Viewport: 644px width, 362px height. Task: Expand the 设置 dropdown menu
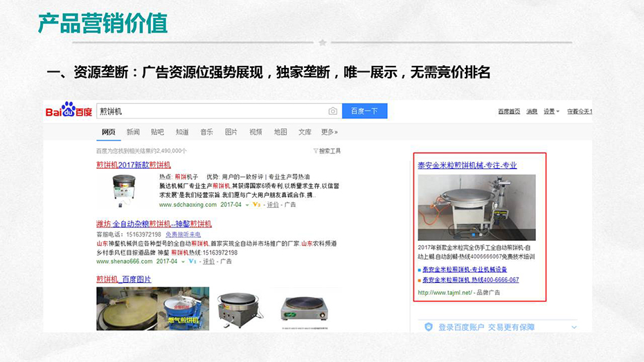[551, 111]
